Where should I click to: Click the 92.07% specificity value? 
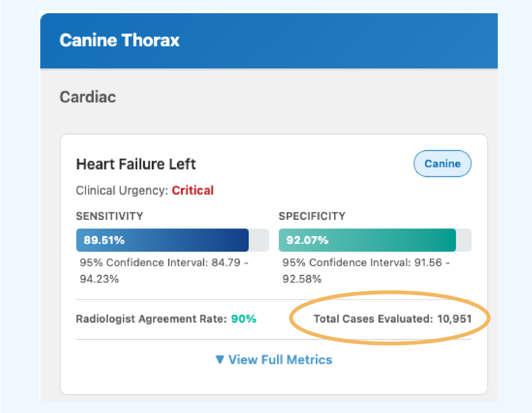coord(307,240)
